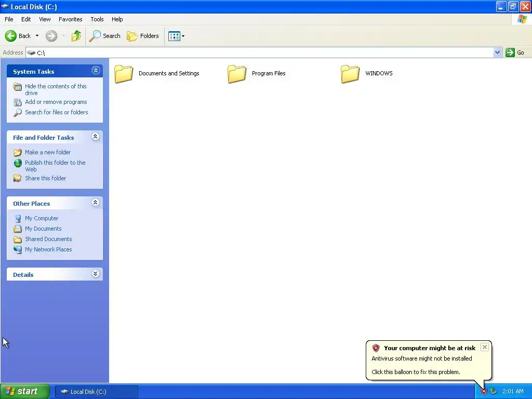Click Search for files or folders
The height and width of the screenshot is (399, 532).
click(x=56, y=112)
